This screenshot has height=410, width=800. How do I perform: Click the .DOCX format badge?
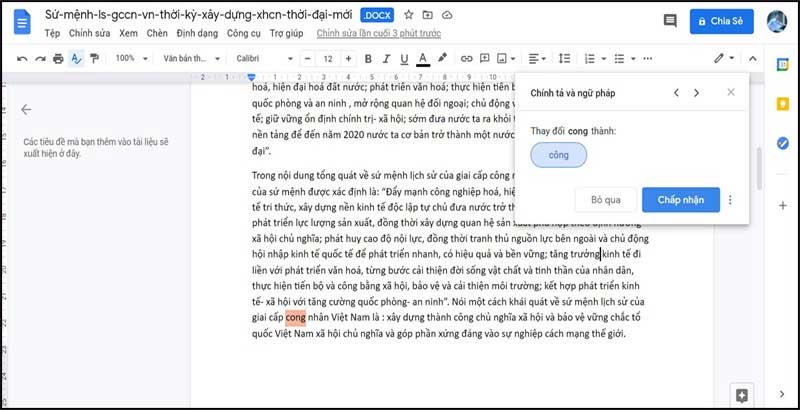[377, 15]
